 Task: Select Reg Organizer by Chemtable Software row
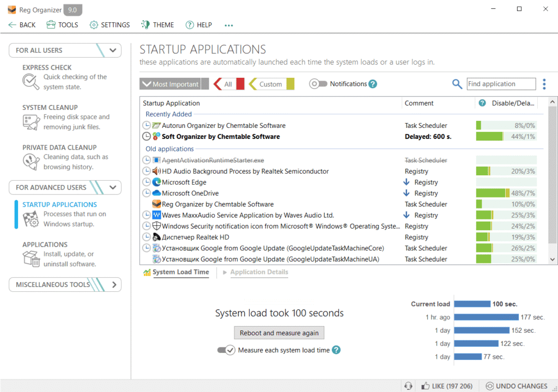[342, 204]
